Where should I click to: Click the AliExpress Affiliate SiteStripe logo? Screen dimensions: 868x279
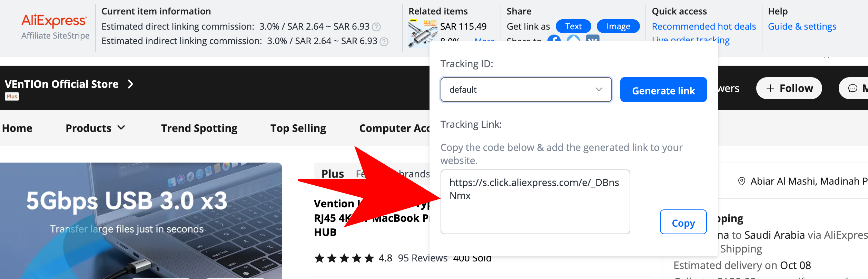(55, 27)
